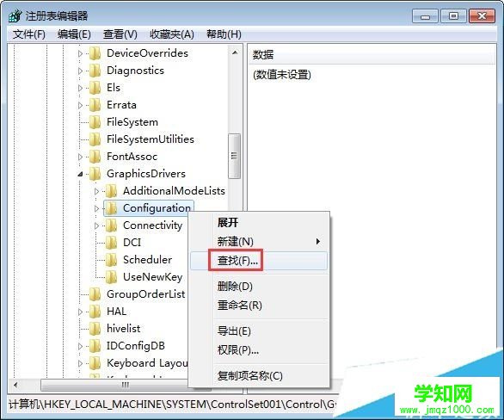This screenshot has height=420, width=504.
Task: Open the 编辑(E) menu
Action: (x=74, y=34)
